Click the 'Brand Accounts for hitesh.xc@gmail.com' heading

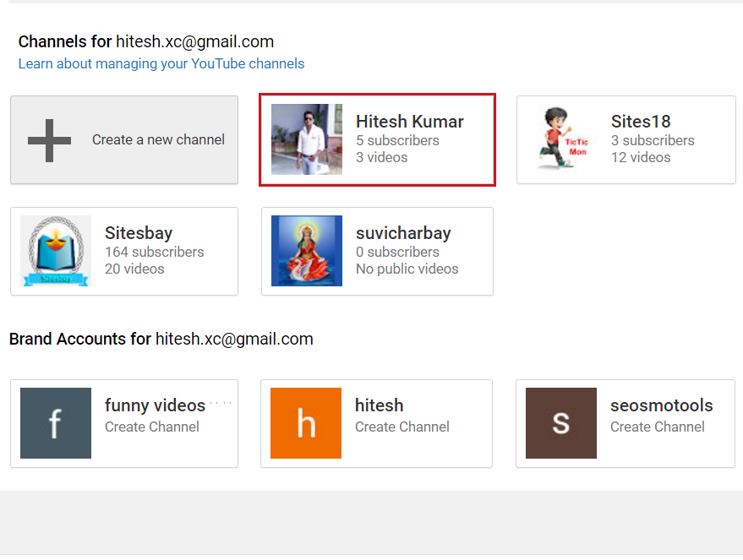coord(161,339)
